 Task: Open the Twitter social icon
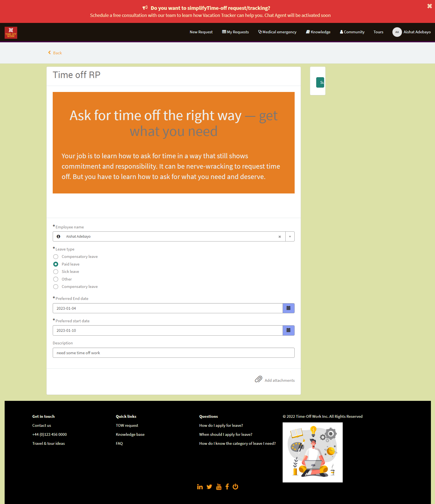pyautogui.click(x=209, y=487)
